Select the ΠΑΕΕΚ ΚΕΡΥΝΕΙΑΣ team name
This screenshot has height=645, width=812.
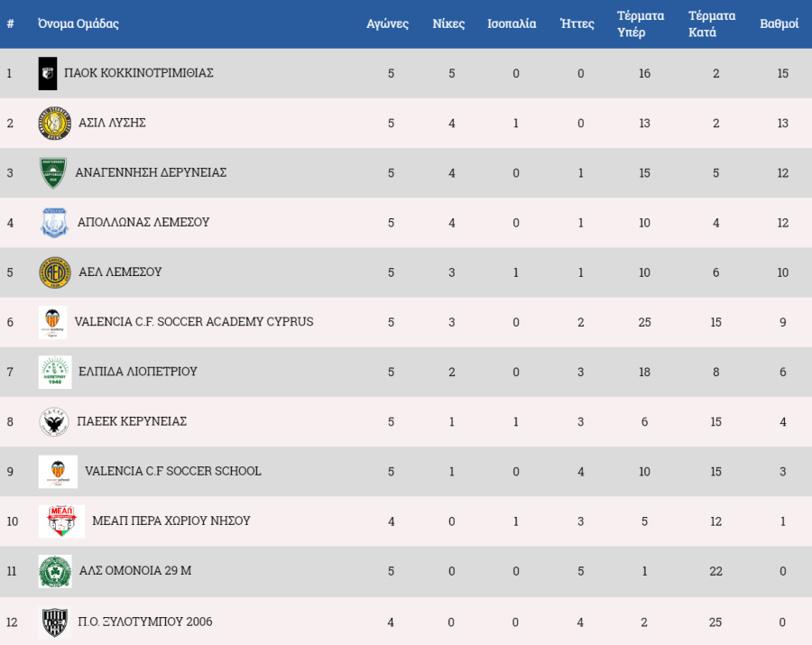point(132,421)
